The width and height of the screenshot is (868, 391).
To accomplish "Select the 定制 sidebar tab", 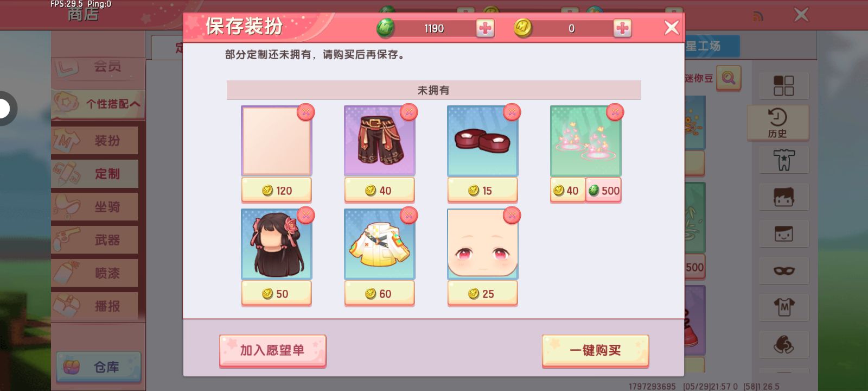I will tap(95, 174).
